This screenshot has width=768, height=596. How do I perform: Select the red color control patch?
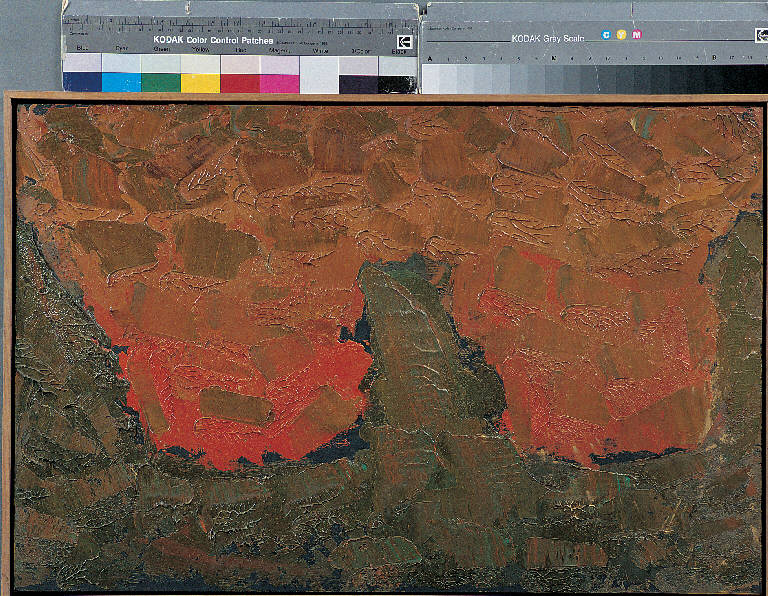[240, 82]
